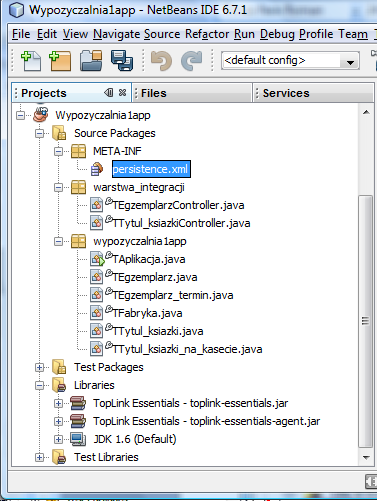Click the Projects tree scroll down arrow
This screenshot has height=501, width=377.
tap(366, 458)
